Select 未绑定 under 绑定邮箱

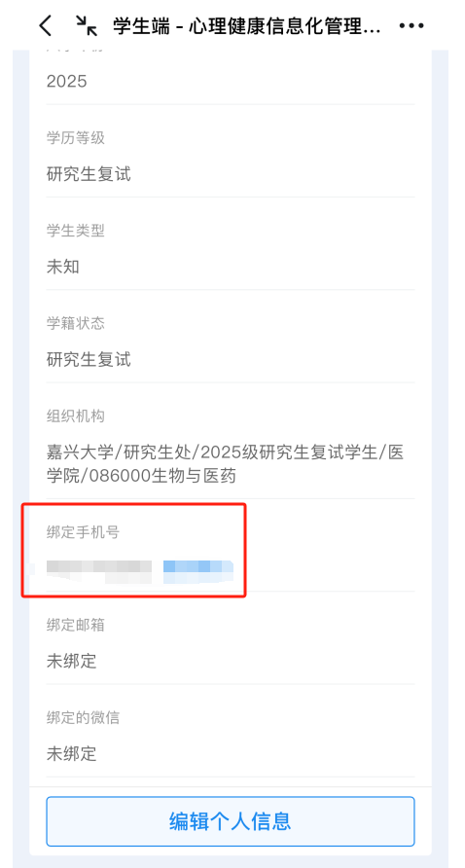click(71, 661)
